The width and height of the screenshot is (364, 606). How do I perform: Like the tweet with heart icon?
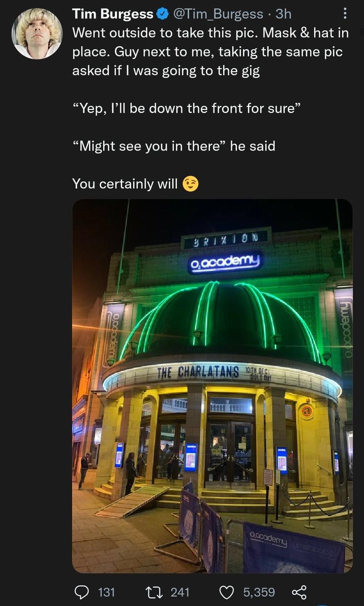pyautogui.click(x=227, y=592)
